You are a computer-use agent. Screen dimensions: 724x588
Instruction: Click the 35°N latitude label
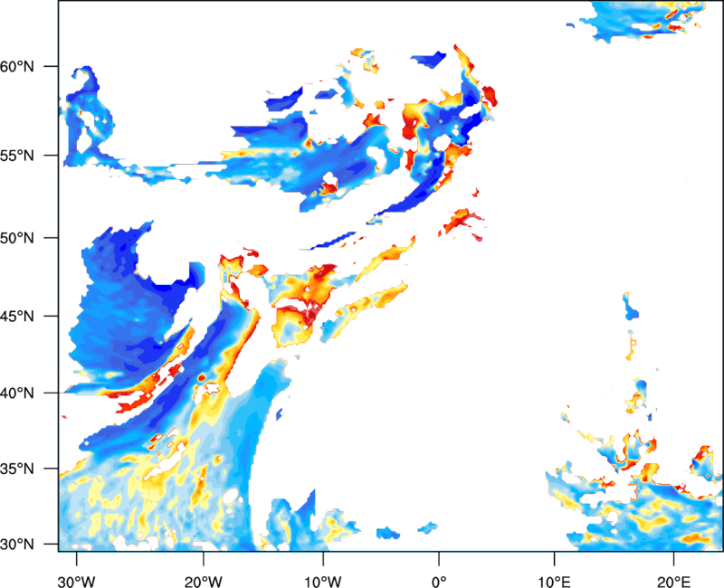[x=17, y=469]
